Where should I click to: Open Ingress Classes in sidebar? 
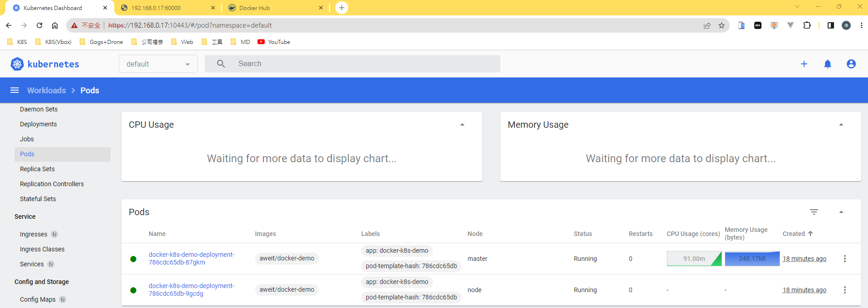pos(42,249)
